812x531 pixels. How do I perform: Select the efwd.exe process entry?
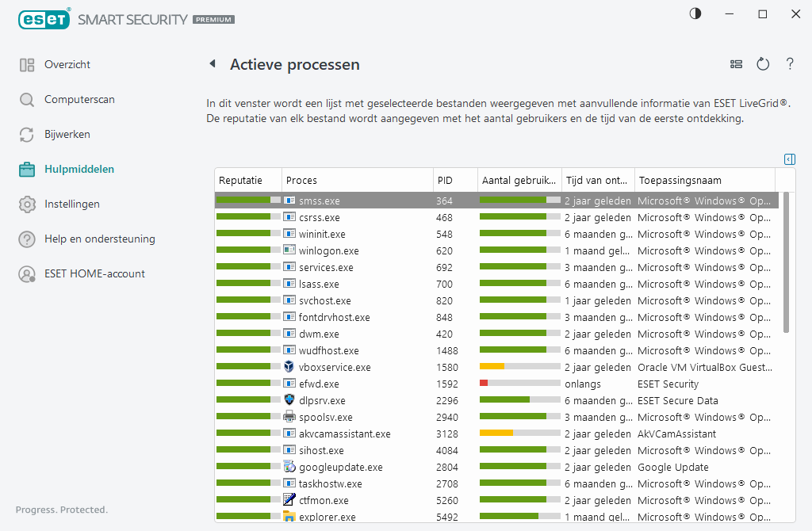319,384
